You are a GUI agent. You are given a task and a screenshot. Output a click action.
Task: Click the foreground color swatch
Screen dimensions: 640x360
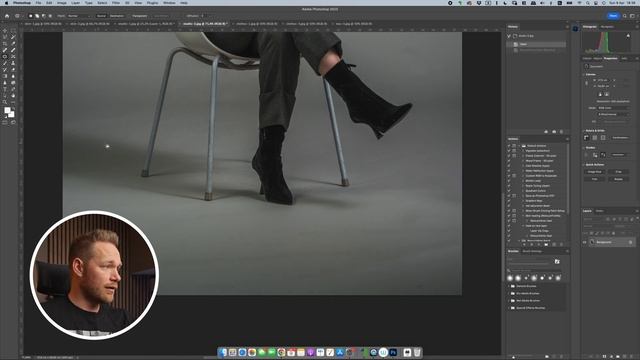pyautogui.click(x=7, y=110)
